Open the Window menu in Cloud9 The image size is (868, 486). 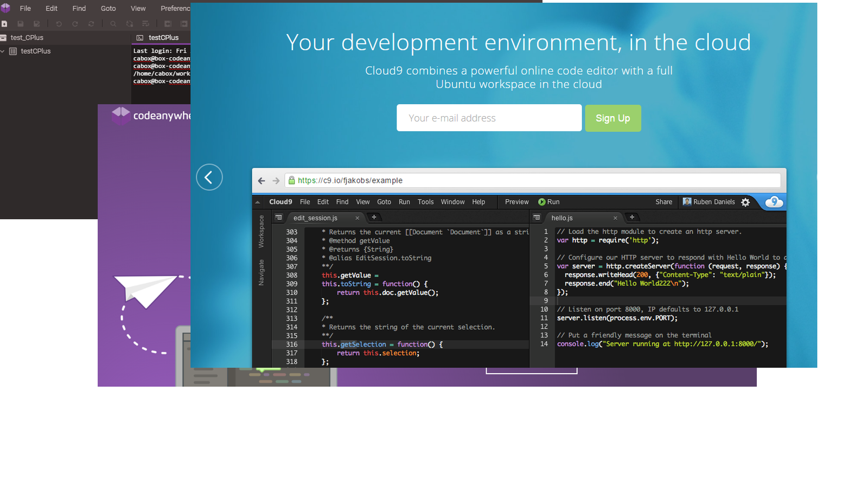453,202
